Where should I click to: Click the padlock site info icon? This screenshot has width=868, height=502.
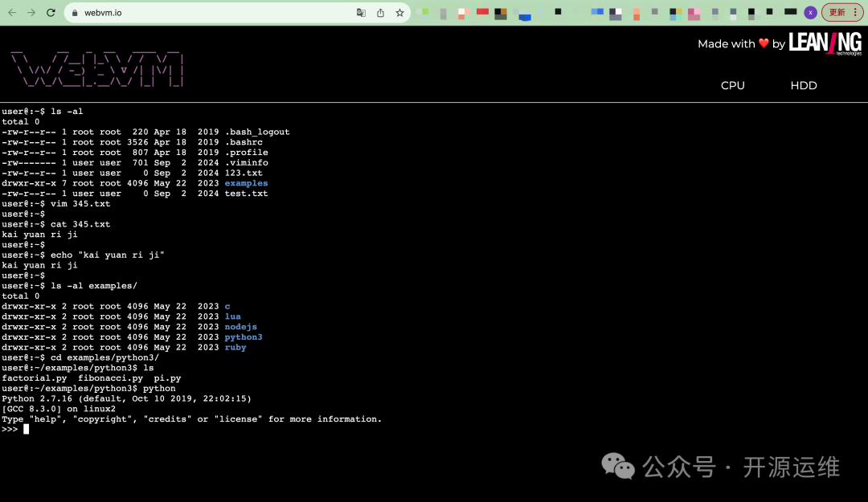[x=75, y=13]
